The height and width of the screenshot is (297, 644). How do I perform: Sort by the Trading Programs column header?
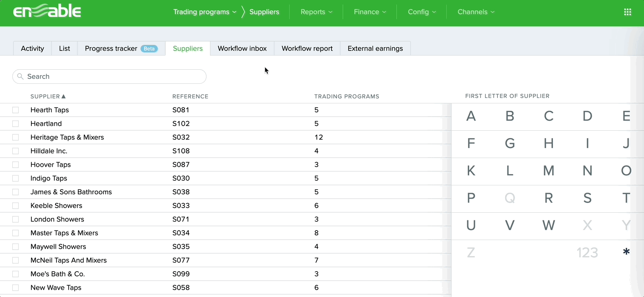click(x=347, y=97)
